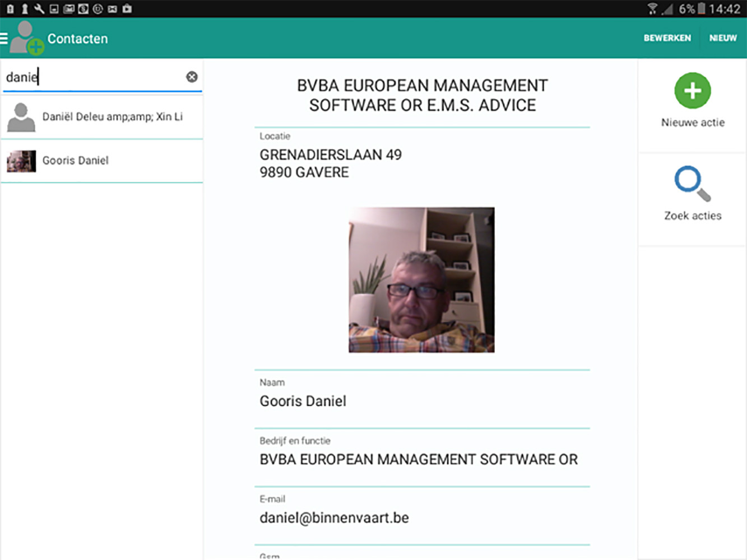This screenshot has height=560, width=747.
Task: Click the company title heading
Action: click(423, 95)
